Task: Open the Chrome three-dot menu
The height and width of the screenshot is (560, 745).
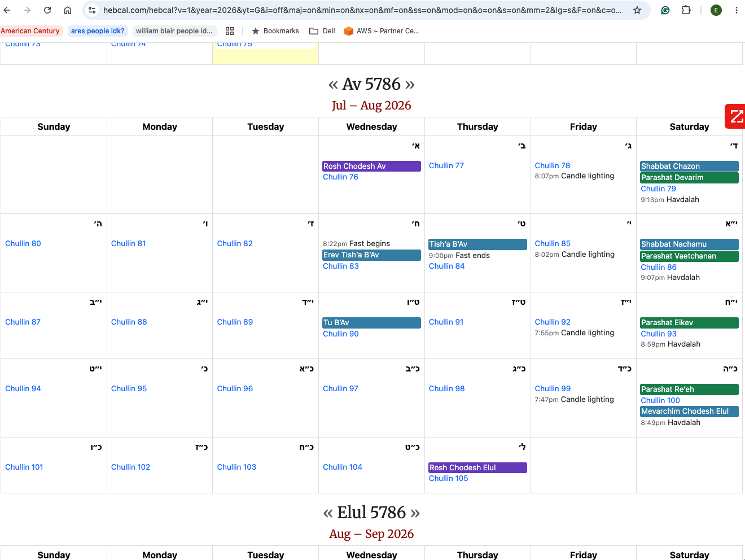Action: [x=737, y=10]
